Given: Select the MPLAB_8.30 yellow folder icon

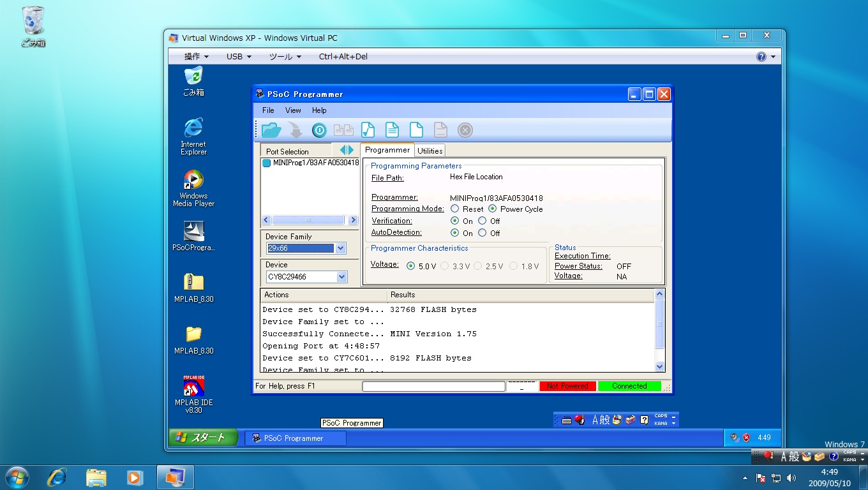Looking at the screenshot, I should (x=193, y=340).
